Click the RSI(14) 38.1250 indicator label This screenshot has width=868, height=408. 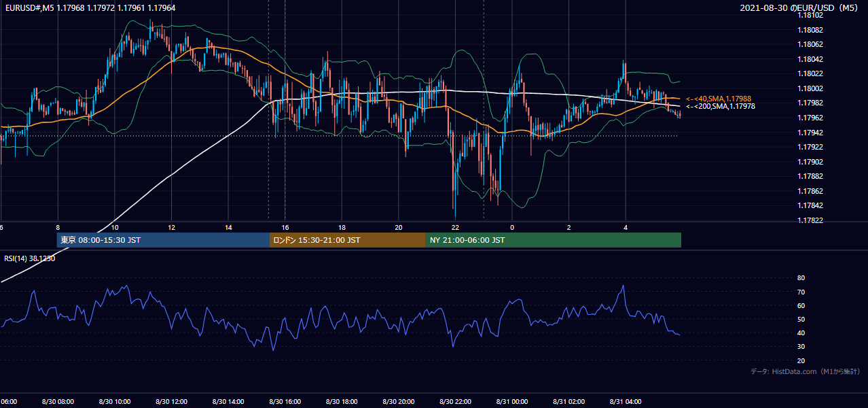pos(30,258)
